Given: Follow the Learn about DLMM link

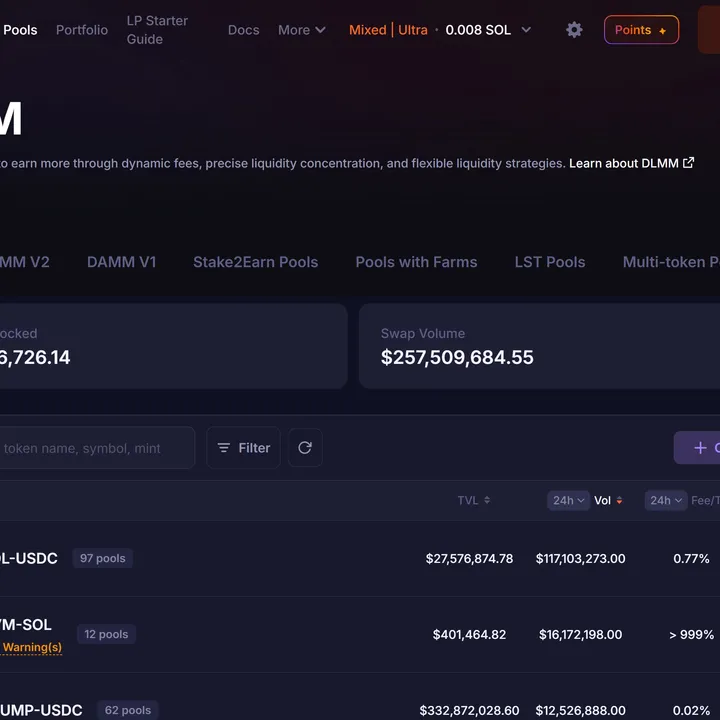Looking at the screenshot, I should 631,163.
